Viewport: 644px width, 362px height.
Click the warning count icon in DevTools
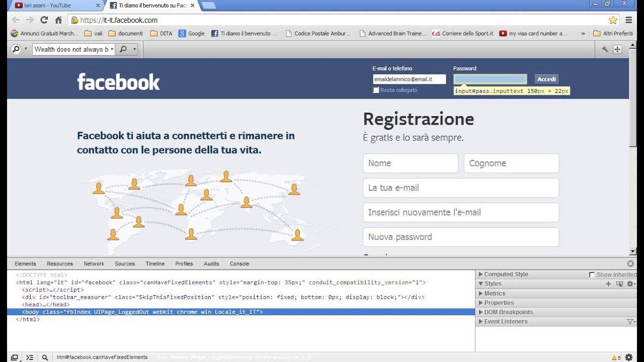(616, 357)
